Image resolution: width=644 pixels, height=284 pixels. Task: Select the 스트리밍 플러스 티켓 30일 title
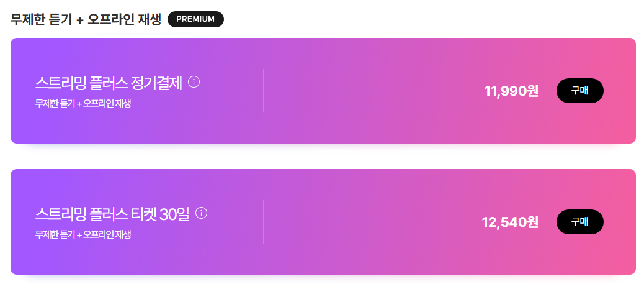(112, 214)
